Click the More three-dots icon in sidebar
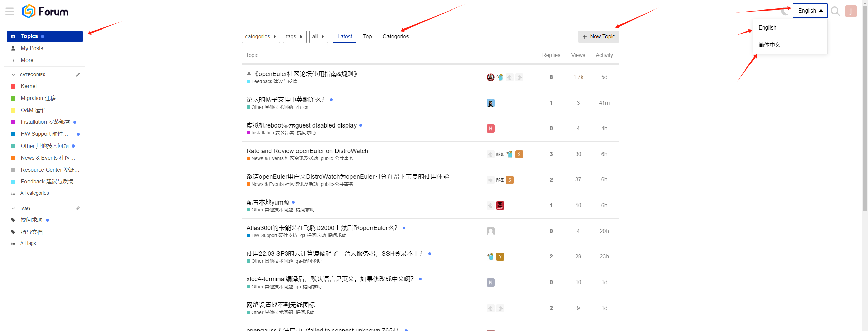 pyautogui.click(x=13, y=60)
